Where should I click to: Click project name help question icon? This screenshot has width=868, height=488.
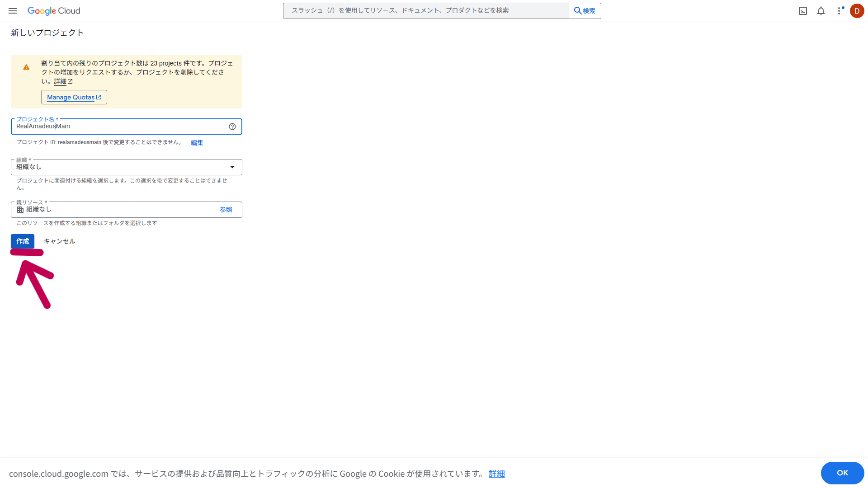coord(232,127)
